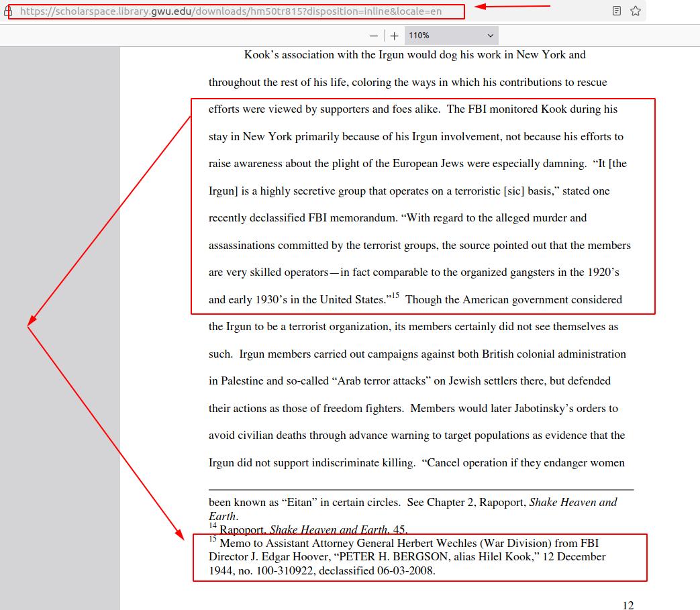Click the line starting 'Kook's association with the Irgun'
Viewport: 700px width, 610px height.
click(414, 55)
